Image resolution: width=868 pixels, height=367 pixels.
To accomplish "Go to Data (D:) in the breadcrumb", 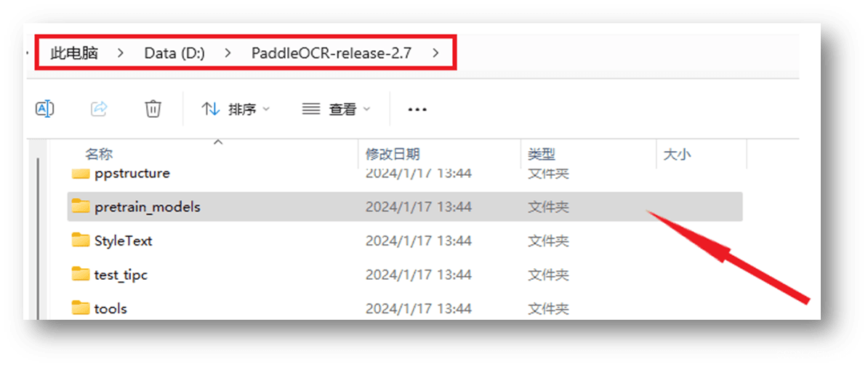I will pos(174,53).
